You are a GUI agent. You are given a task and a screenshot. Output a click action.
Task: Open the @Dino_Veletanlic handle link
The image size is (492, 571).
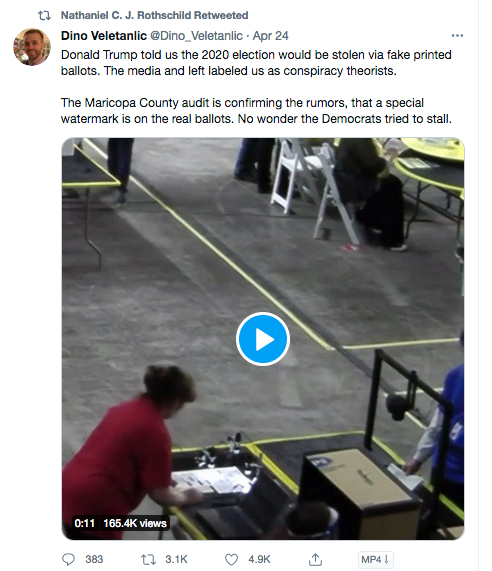point(196,36)
